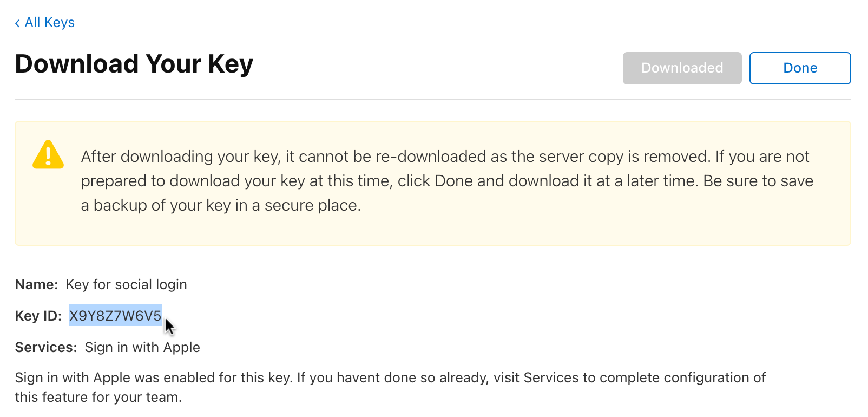Click inside the yellow warning banner
The height and width of the screenshot is (417, 868).
pyautogui.click(x=433, y=233)
